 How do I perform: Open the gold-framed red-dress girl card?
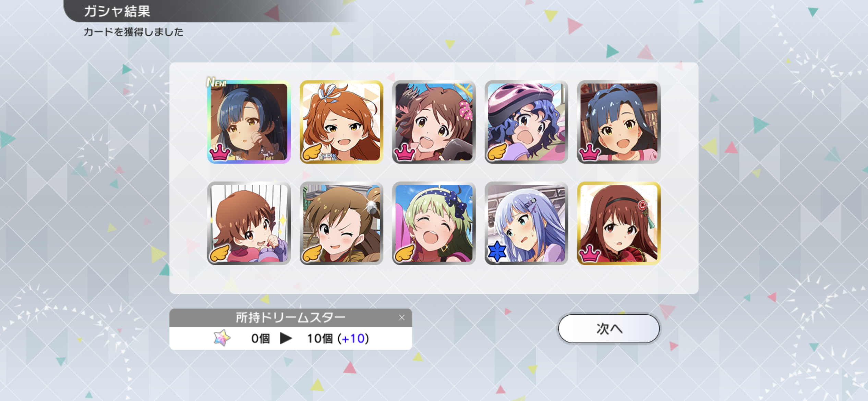tap(619, 223)
